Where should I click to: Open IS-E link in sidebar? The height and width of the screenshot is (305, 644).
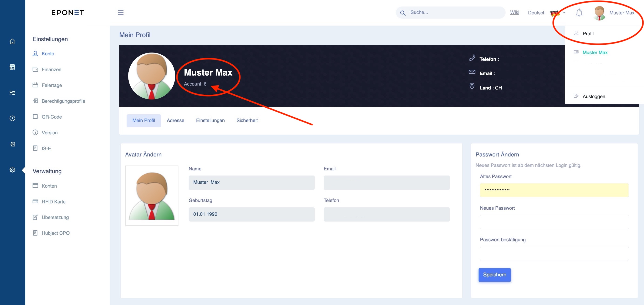46,148
